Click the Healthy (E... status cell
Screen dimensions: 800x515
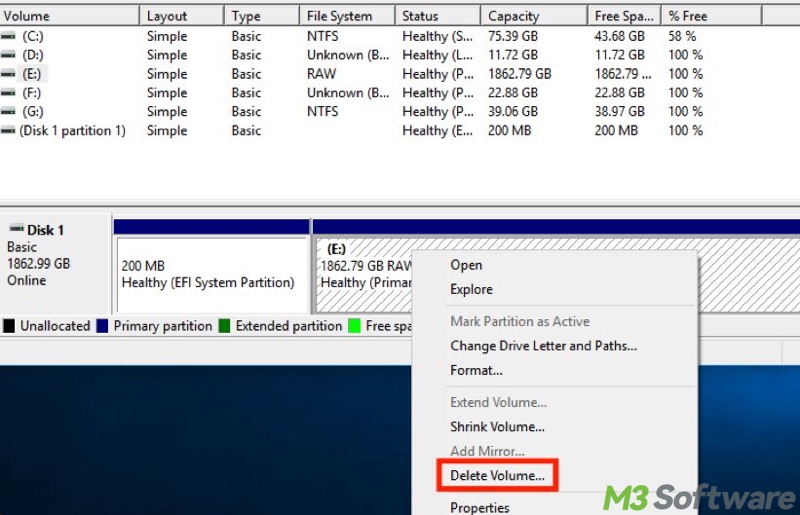[438, 130]
